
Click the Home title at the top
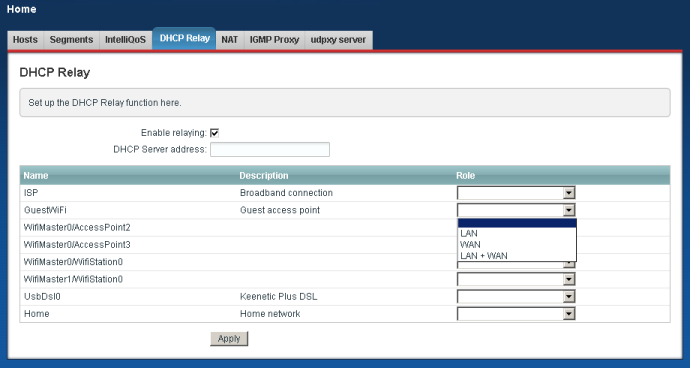point(22,9)
